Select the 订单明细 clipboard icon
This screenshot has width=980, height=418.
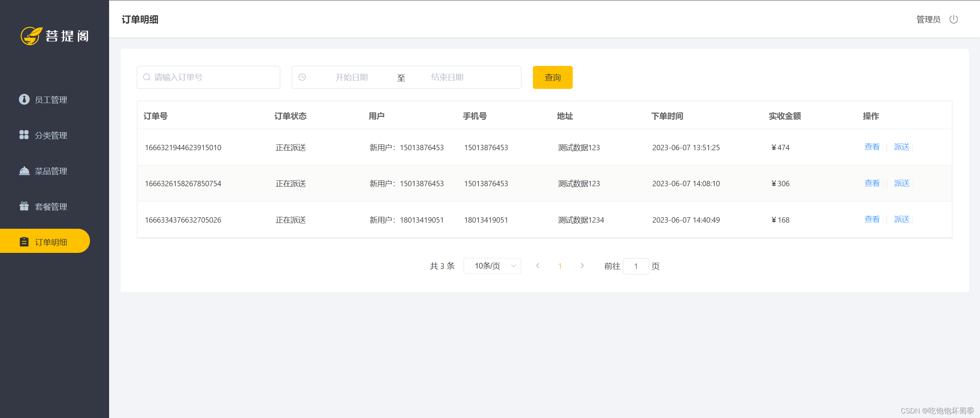click(x=24, y=242)
